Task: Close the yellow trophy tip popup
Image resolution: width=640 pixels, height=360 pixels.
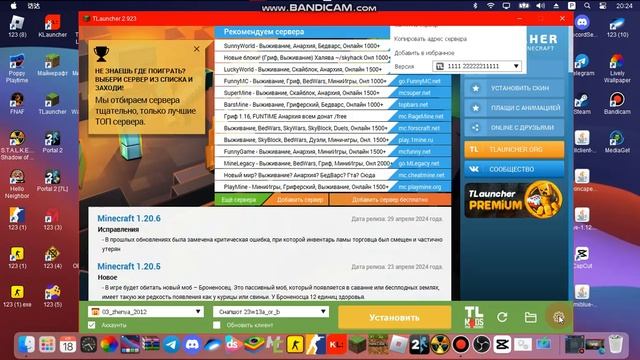Action: click(x=197, y=49)
